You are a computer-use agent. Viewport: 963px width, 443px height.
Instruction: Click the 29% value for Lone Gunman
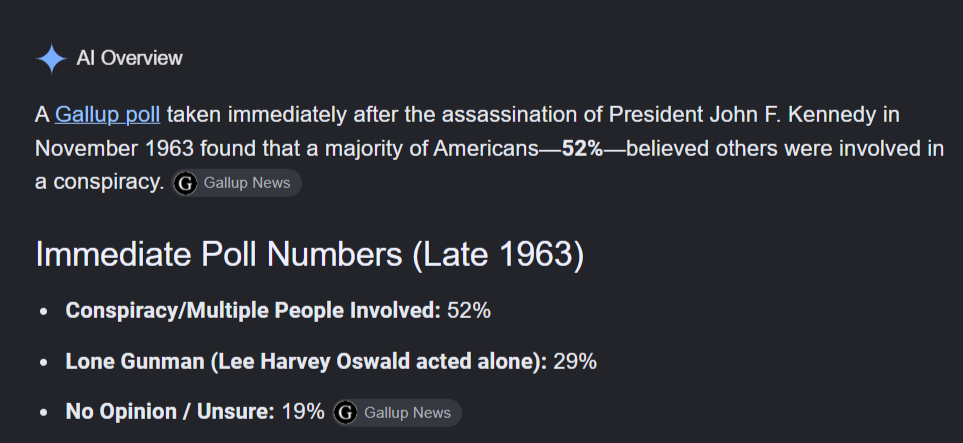tap(575, 361)
